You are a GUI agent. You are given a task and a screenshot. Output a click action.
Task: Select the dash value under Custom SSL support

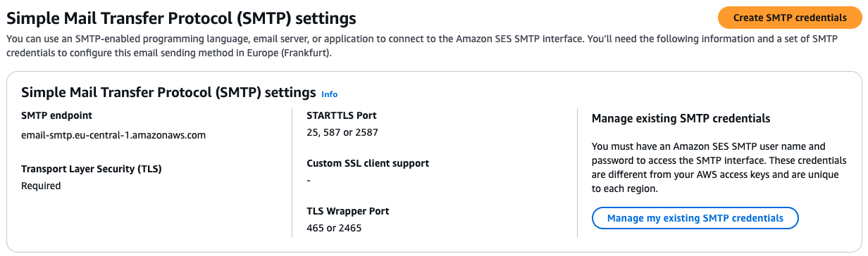point(309,180)
